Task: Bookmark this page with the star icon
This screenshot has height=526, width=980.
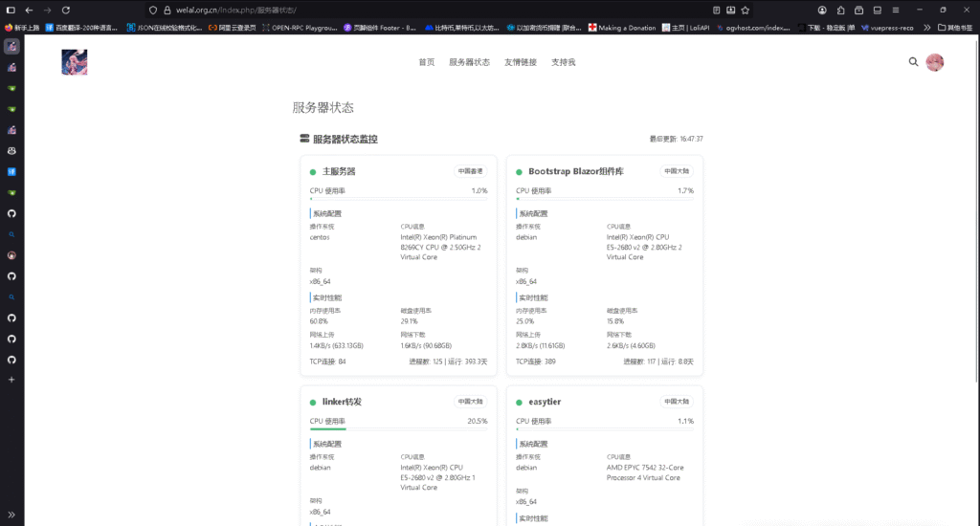Action: click(x=746, y=10)
